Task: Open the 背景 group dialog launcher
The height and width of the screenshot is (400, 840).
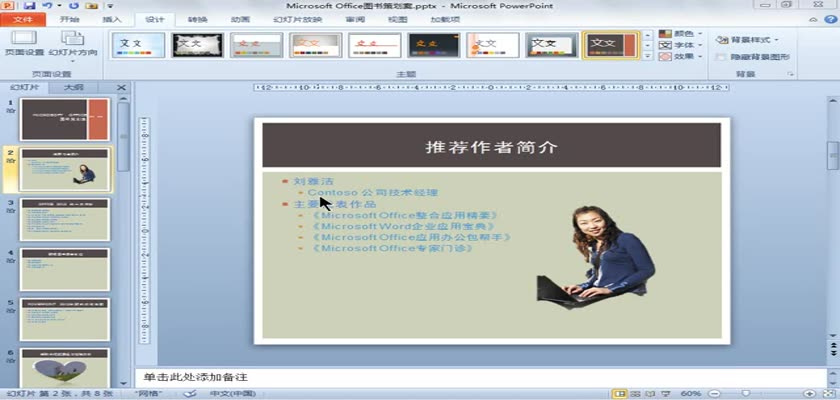Action: tap(791, 74)
